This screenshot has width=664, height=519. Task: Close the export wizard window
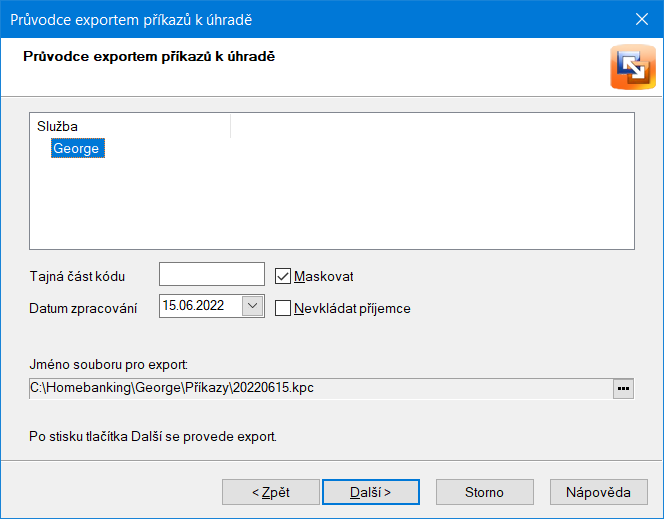click(641, 19)
